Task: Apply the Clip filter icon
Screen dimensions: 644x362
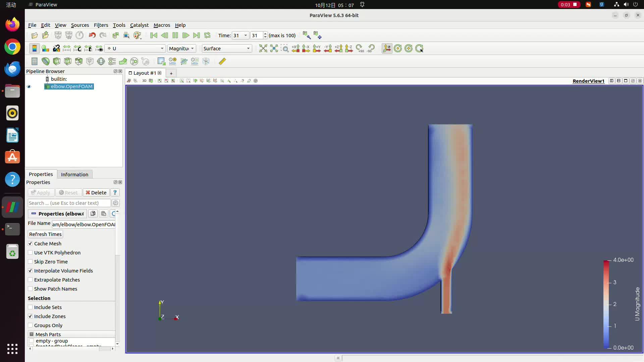Action: pyautogui.click(x=57, y=61)
